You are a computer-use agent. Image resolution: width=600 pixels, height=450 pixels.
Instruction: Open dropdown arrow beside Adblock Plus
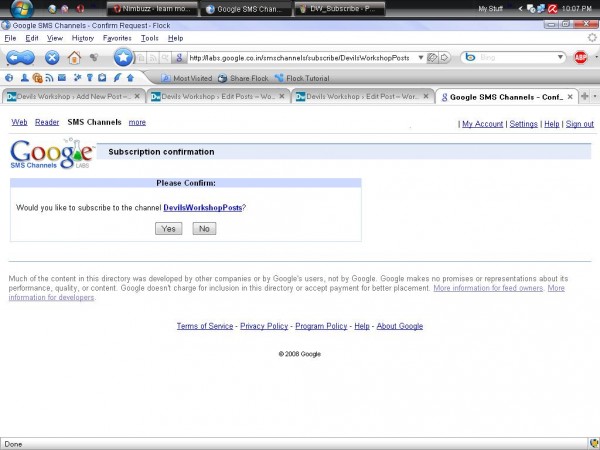596,57
